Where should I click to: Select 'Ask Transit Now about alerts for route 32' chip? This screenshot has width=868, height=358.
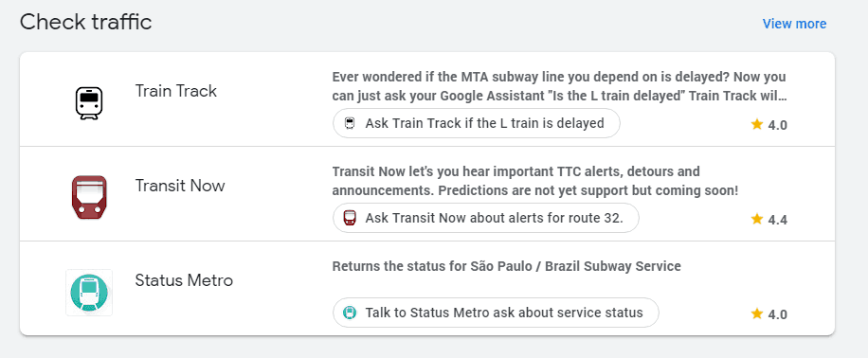[x=486, y=218]
